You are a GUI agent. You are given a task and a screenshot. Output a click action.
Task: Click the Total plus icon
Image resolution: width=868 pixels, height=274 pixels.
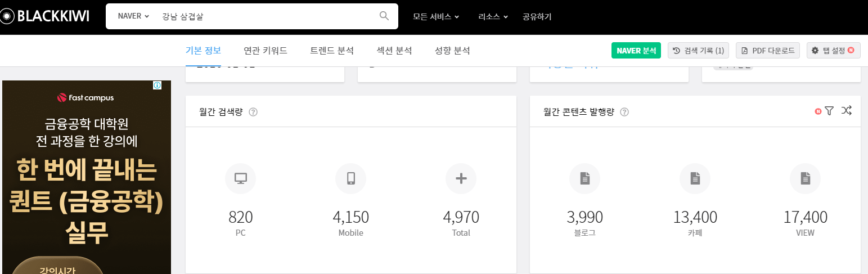point(461,179)
